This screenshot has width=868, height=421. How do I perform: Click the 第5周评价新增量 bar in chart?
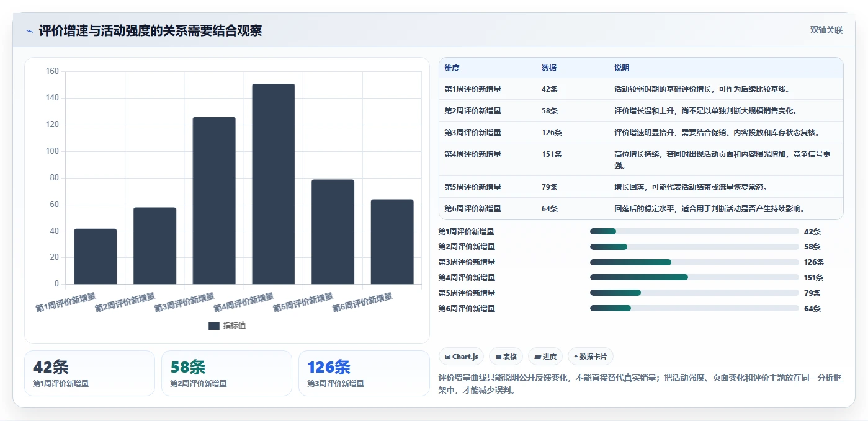point(333,232)
